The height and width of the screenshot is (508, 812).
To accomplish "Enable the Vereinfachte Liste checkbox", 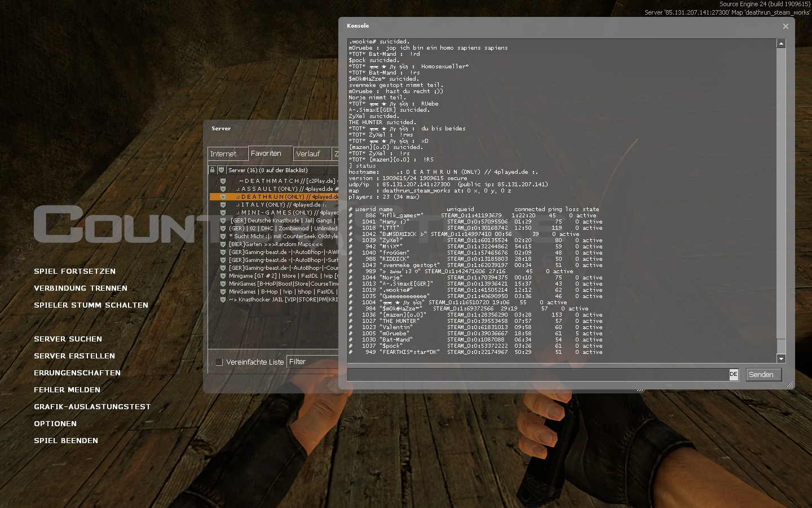I will (x=219, y=362).
